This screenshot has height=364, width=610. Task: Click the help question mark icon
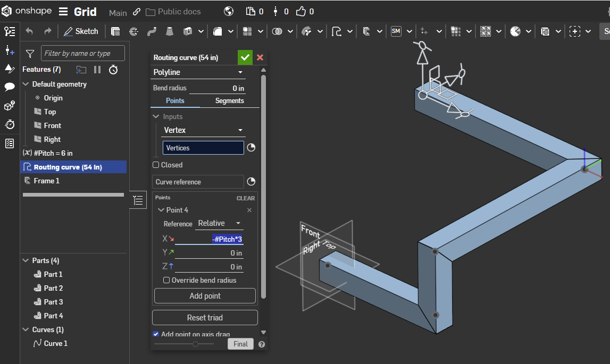pos(262,344)
